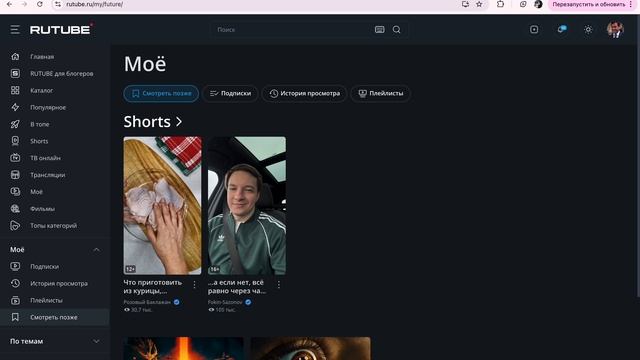Image resolution: width=640 pixels, height=360 pixels.
Task: Click the Популярное lightning icon
Action: tap(15, 107)
